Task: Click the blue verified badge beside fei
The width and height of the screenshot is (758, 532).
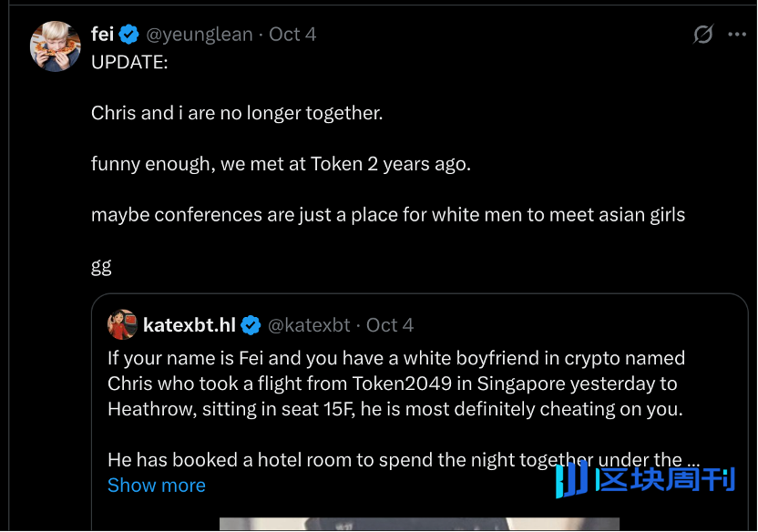Action: 129,35
